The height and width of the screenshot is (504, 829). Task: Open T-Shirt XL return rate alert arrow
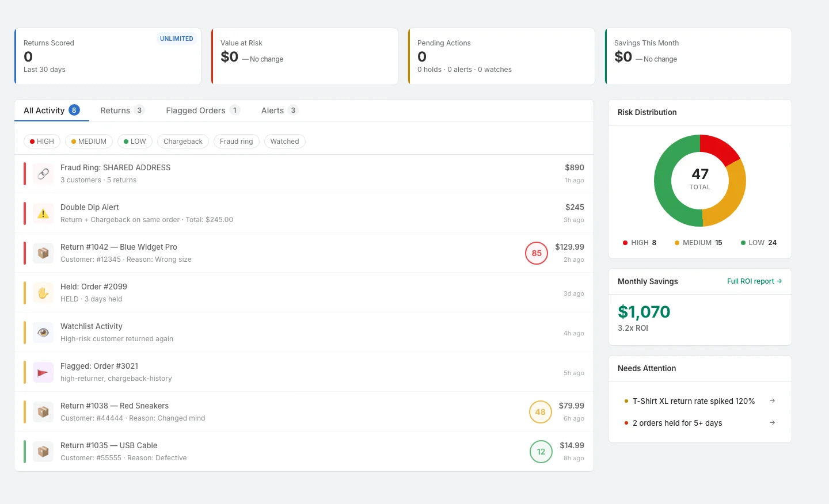772,401
